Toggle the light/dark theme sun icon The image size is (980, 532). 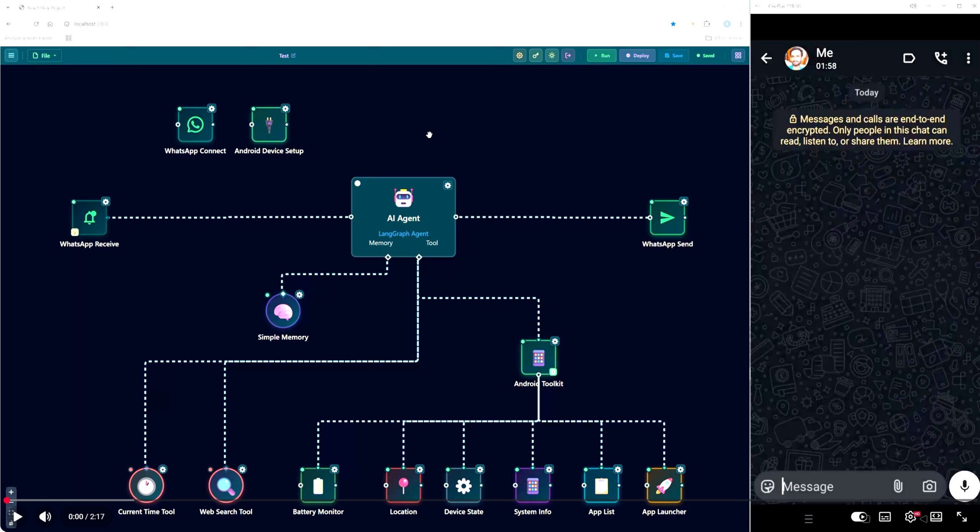point(552,55)
